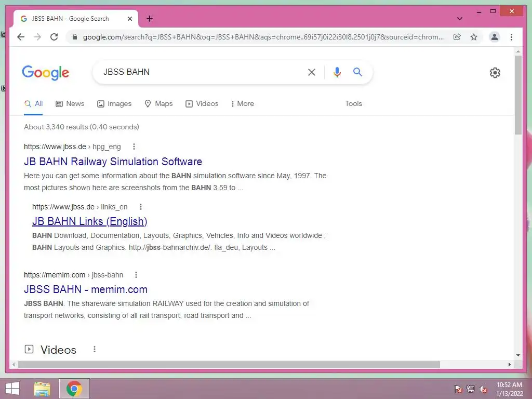The height and width of the screenshot is (399, 532).
Task: View site info via the padlock icon
Action: coord(75,37)
